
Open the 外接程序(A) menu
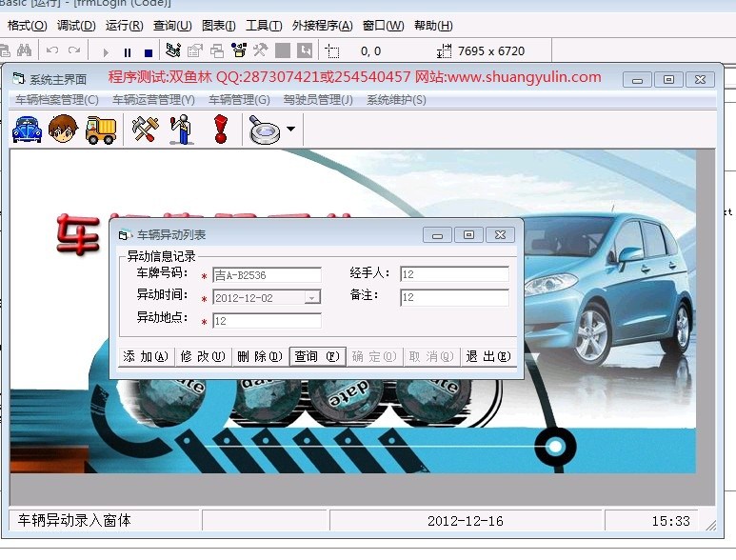322,26
